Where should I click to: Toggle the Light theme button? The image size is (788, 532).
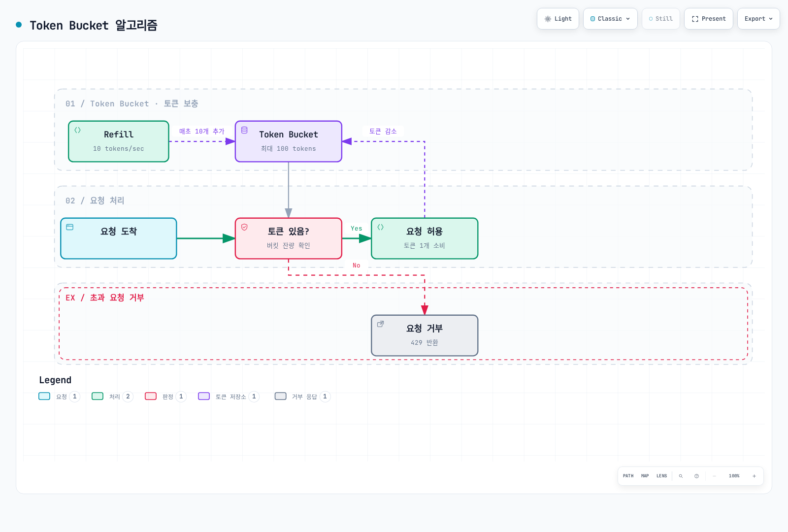tap(558, 19)
